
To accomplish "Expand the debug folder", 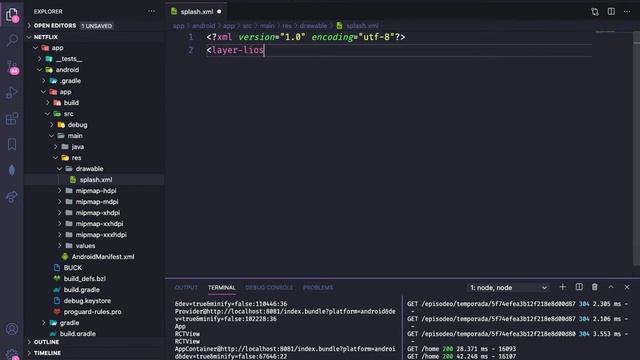I will coord(77,125).
